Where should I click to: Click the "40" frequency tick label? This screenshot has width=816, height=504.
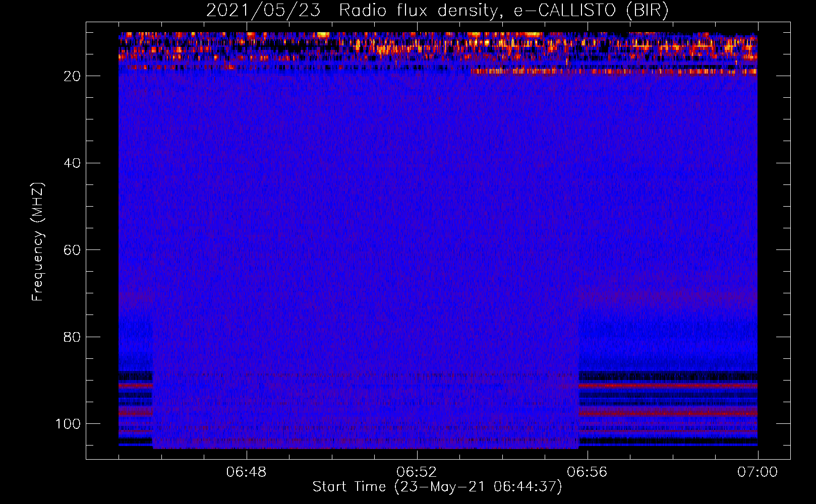[x=73, y=163]
